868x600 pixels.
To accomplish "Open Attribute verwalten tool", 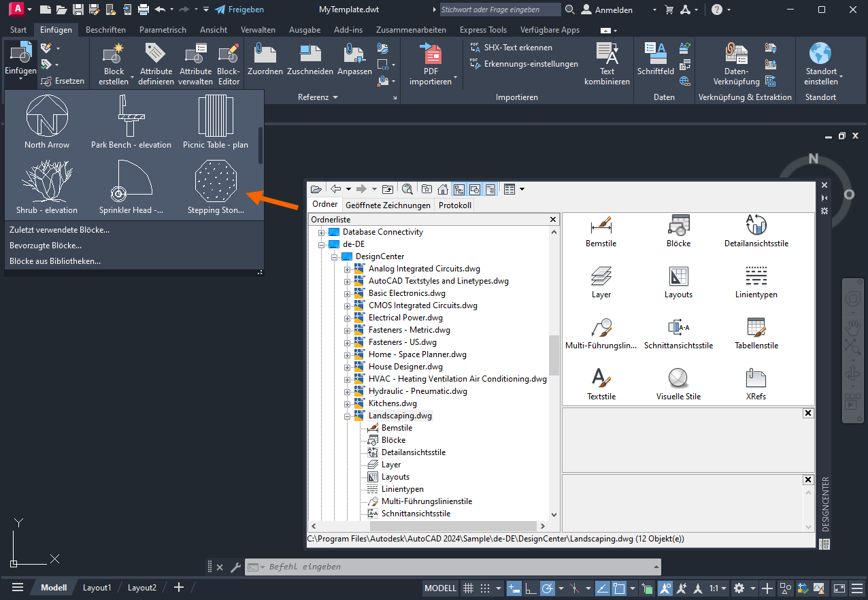I will point(195,64).
